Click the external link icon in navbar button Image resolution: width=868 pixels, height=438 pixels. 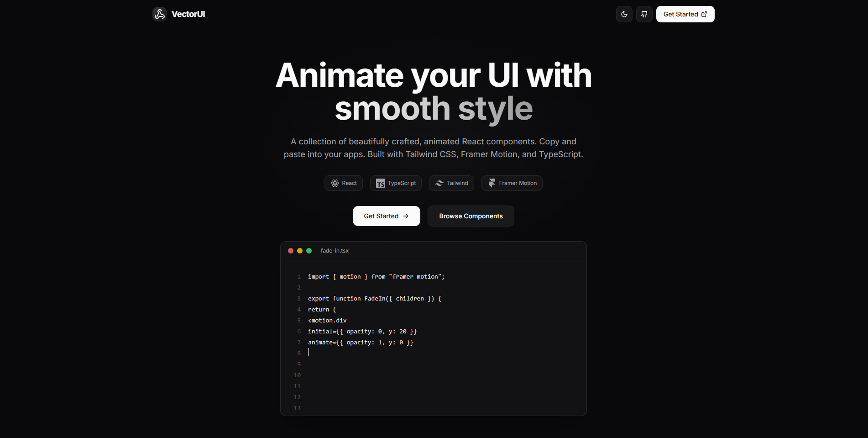704,14
